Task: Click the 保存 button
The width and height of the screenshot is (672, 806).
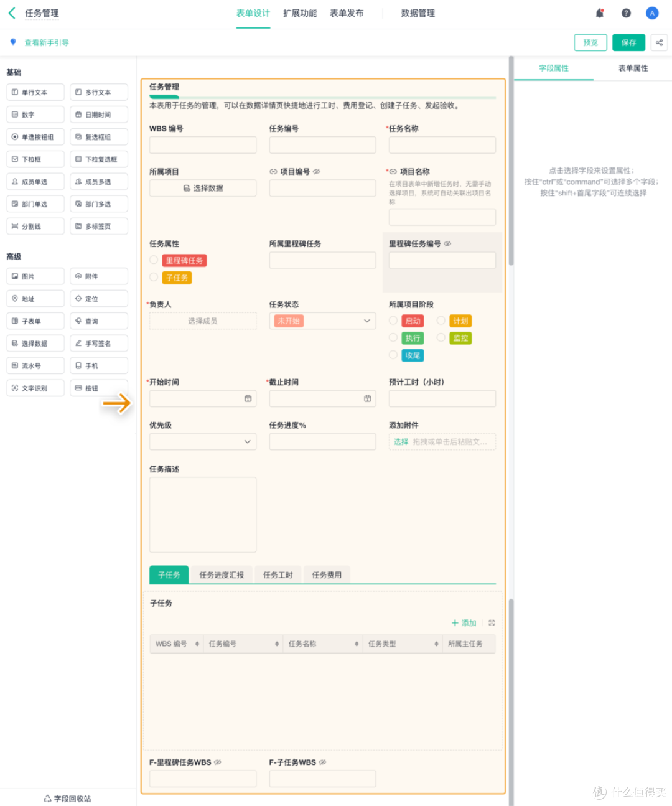Action: point(628,42)
